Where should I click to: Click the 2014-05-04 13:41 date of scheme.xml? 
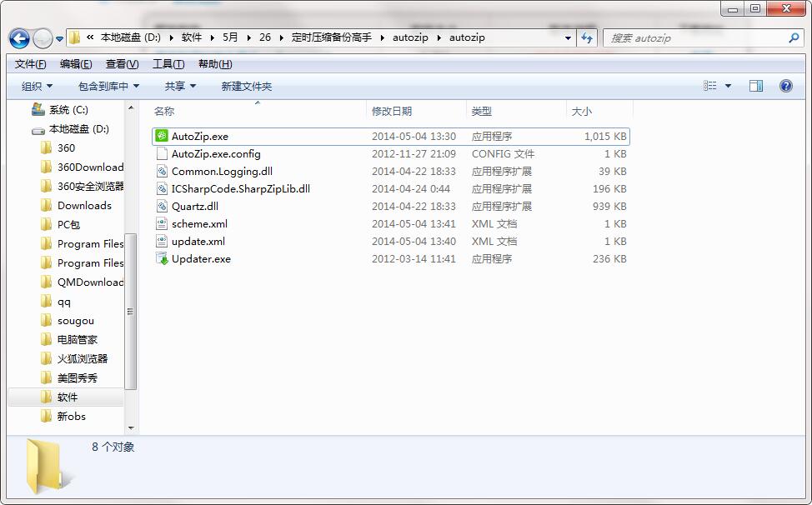(414, 224)
